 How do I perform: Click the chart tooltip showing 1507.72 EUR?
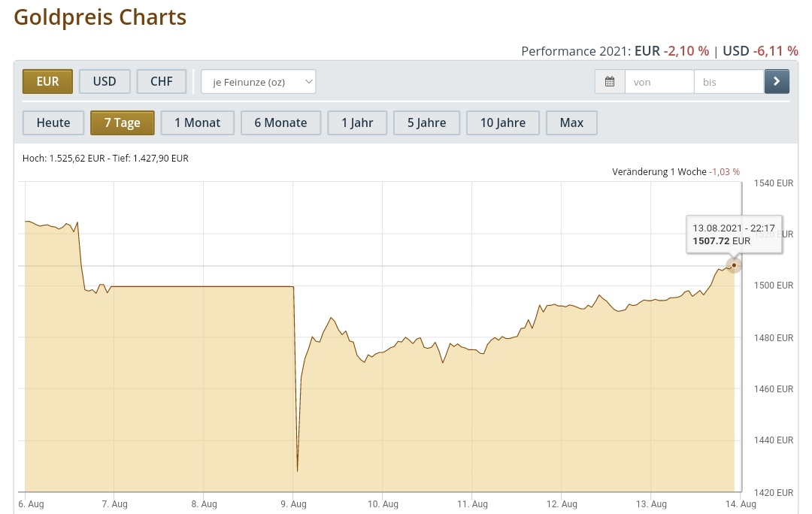(735, 234)
